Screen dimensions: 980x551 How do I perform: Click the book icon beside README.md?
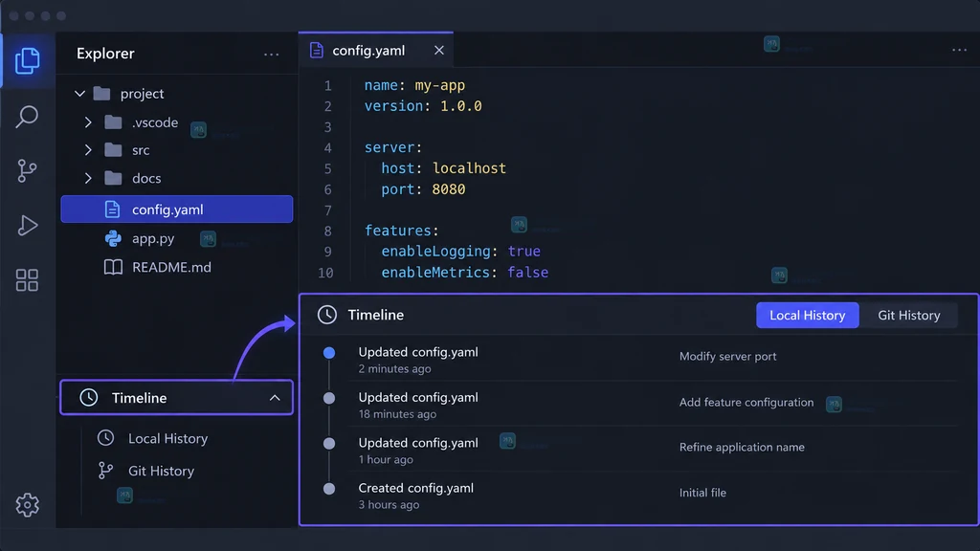[x=113, y=268]
